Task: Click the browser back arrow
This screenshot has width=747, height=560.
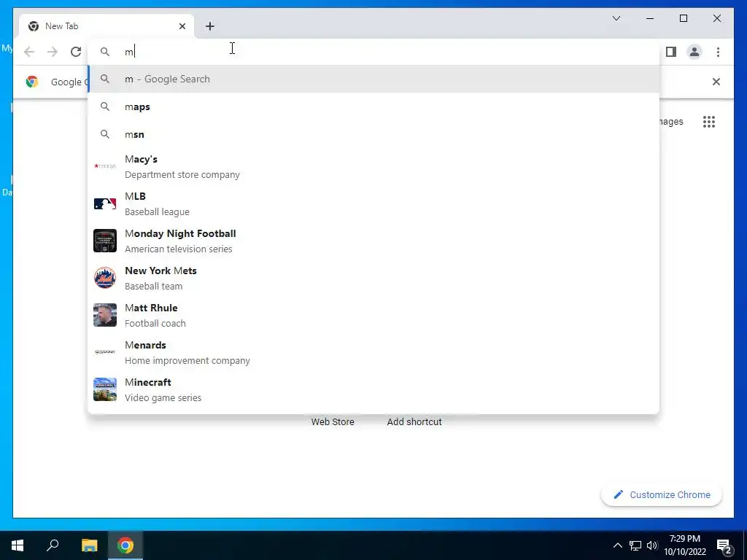Action: pos(29,52)
